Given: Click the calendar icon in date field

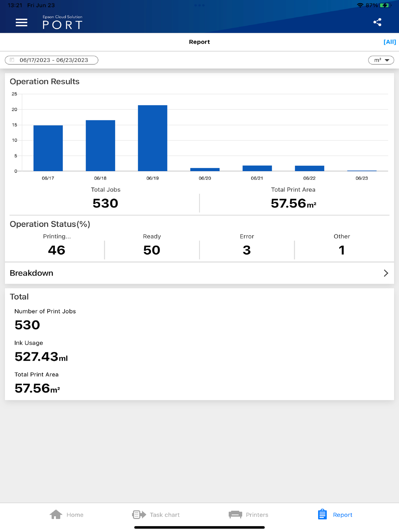Looking at the screenshot, I should [x=12, y=60].
